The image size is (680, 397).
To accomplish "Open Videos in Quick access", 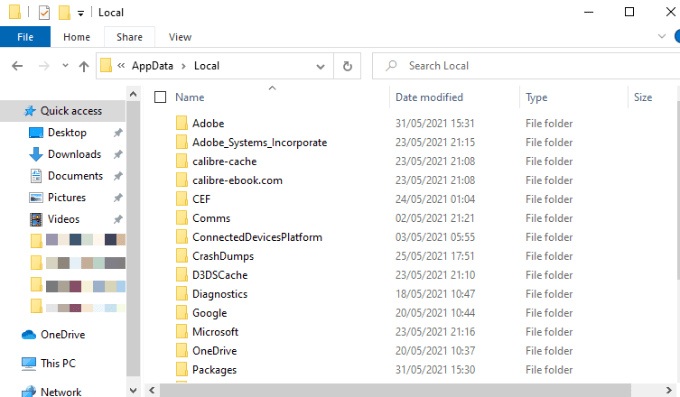I will click(63, 219).
